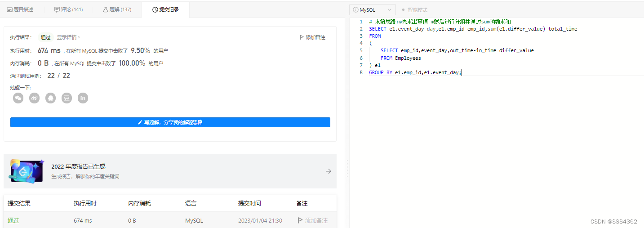Click the panel divider drag handle
Viewport: 644px width, 228px height.
[347, 169]
